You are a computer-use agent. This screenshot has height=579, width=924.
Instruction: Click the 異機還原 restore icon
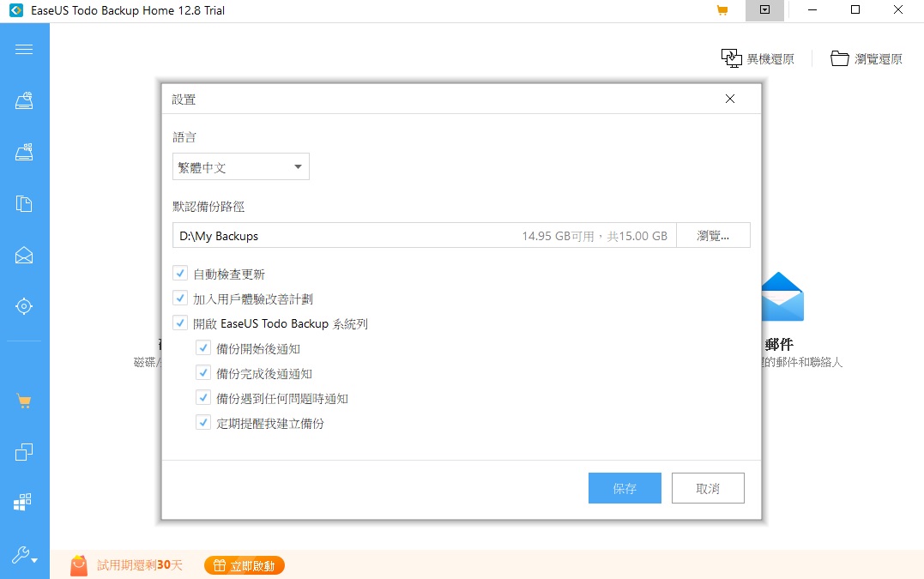pos(731,58)
